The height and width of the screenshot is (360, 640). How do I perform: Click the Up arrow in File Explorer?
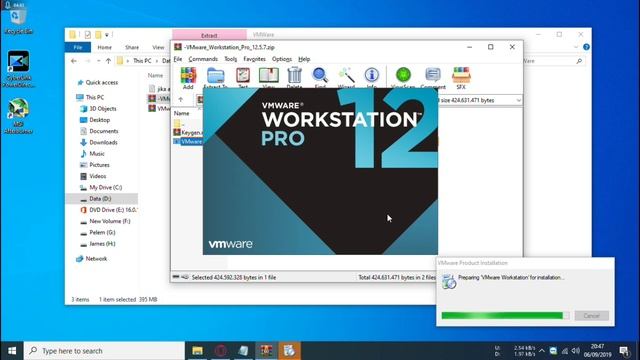point(108,61)
